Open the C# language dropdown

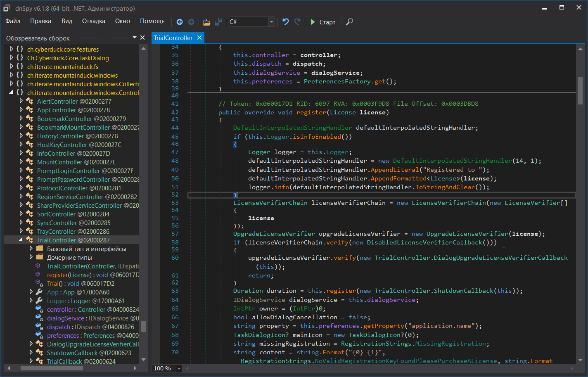coord(271,22)
